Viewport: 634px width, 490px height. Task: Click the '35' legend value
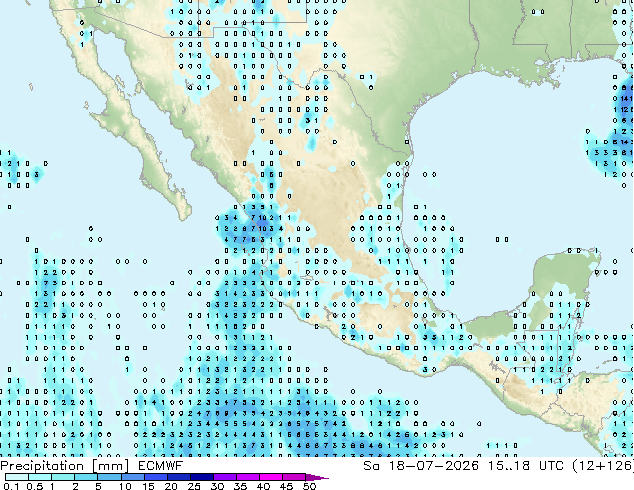pyautogui.click(x=240, y=486)
